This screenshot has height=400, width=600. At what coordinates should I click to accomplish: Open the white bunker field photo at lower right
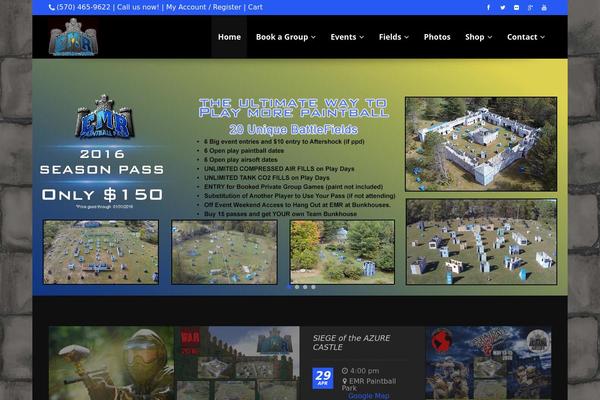(x=481, y=242)
